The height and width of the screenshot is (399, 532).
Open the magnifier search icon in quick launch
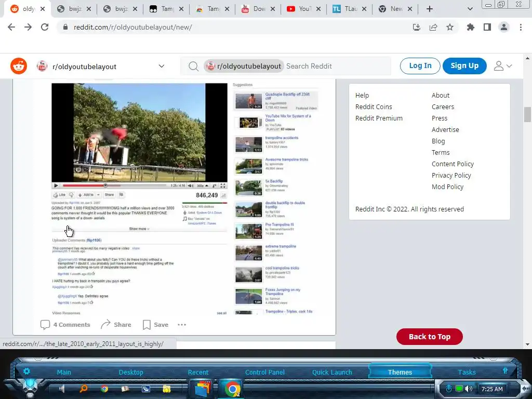point(83,389)
